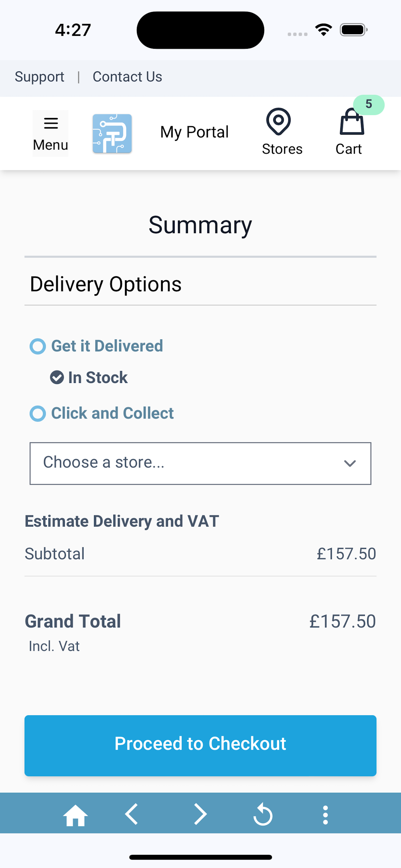Open the Support link

click(x=39, y=77)
